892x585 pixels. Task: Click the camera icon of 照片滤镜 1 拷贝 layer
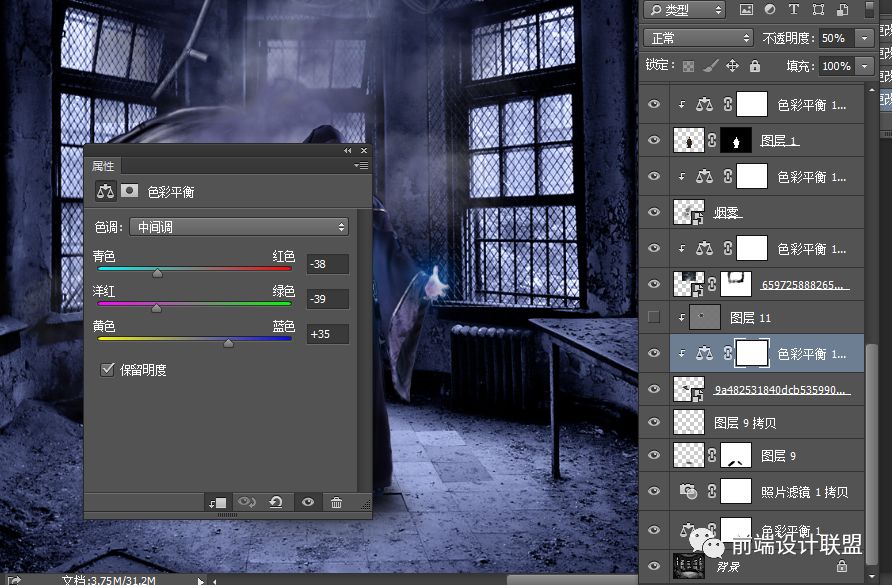coord(688,491)
